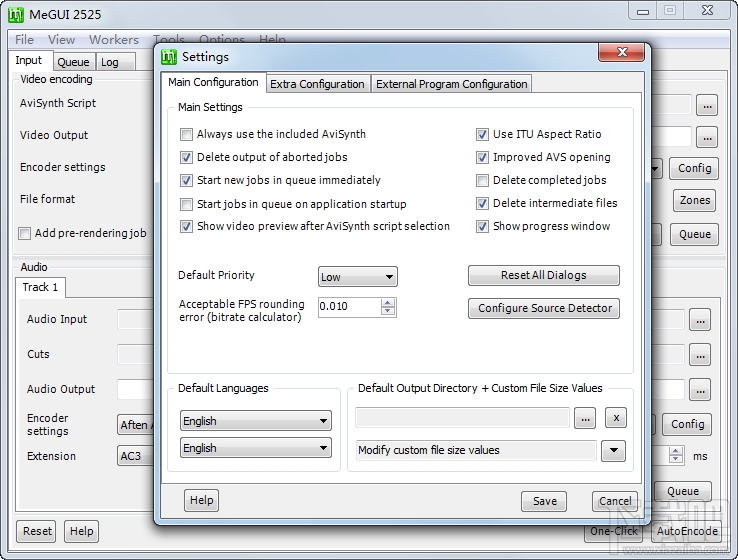Open the View menu in MeGUI
738x560 pixels.
click(61, 40)
